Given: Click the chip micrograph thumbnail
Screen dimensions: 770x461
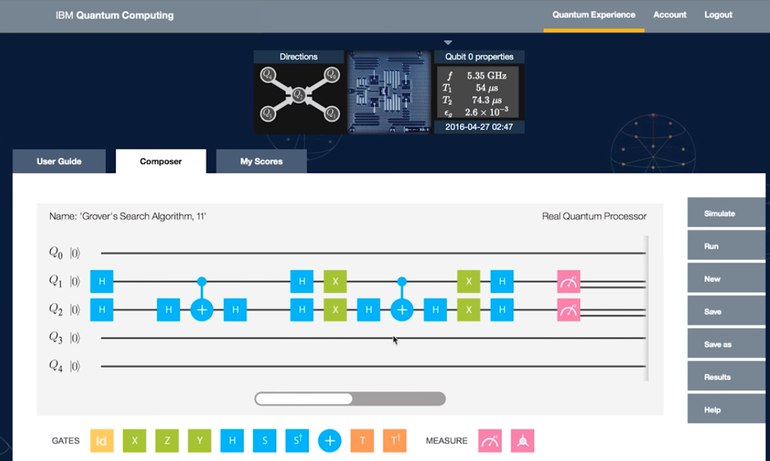Looking at the screenshot, I should pyautogui.click(x=389, y=92).
